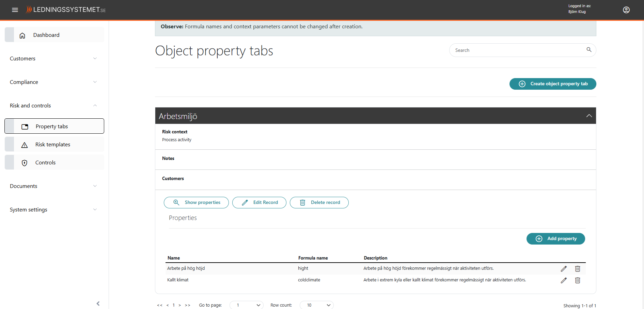Viewport: 644px width, 309px height.
Task: Go to the Dashboard
Action: click(x=46, y=35)
